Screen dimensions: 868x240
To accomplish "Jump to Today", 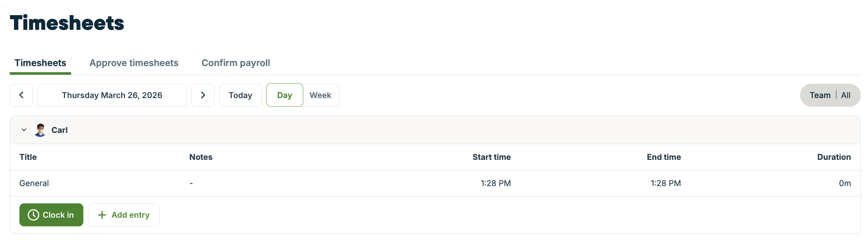I will tap(240, 95).
